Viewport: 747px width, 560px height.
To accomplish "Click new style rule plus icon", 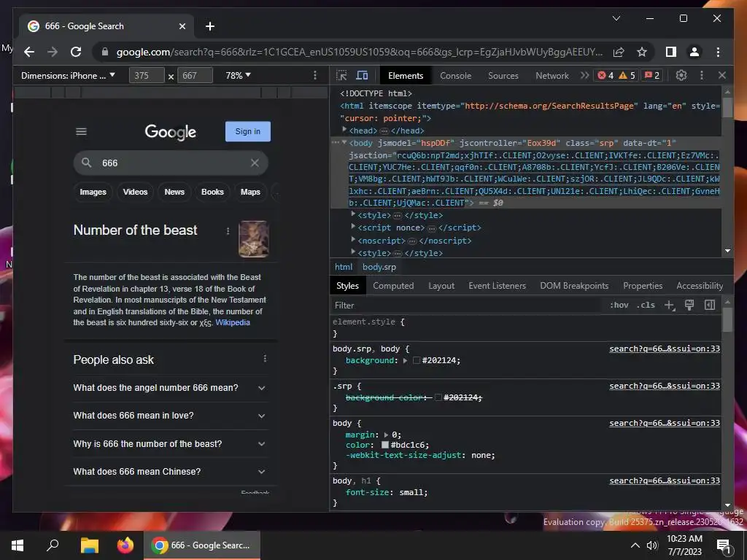I will point(670,306).
